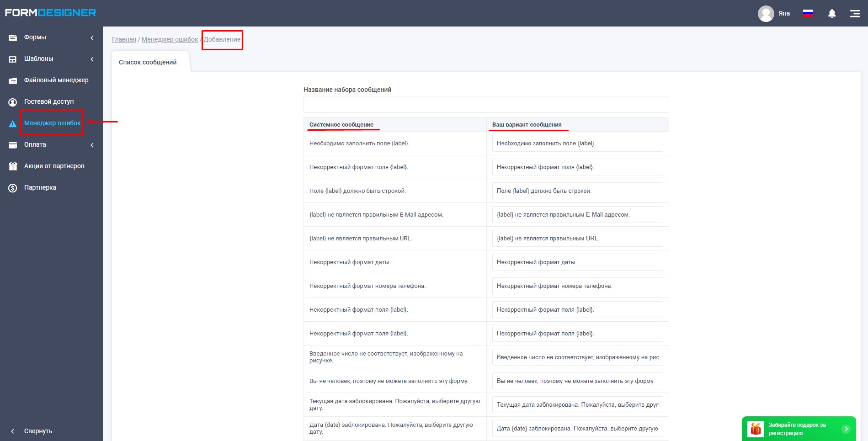The image size is (868, 441).
Task: Open the hamburger menu icon
Action: click(855, 14)
